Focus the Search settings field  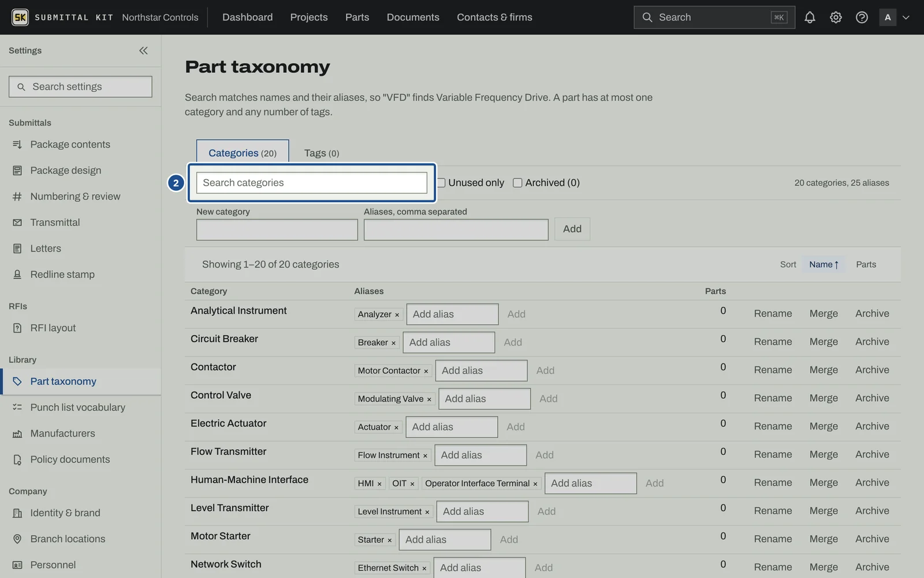pyautogui.click(x=80, y=87)
